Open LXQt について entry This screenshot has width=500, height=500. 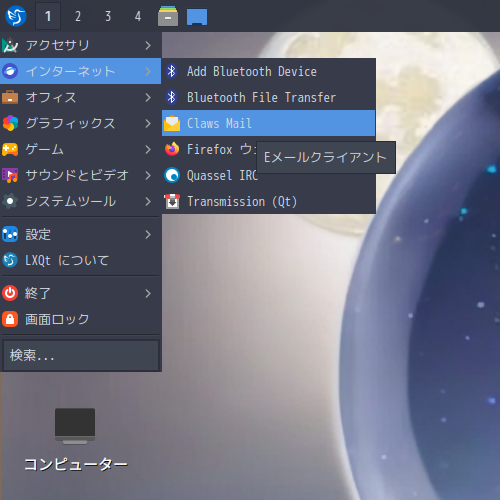coord(81,260)
